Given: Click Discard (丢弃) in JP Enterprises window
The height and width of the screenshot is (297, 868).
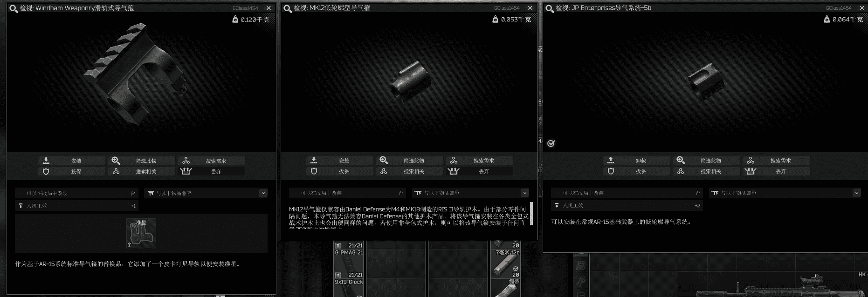Looking at the screenshot, I should (776, 171).
